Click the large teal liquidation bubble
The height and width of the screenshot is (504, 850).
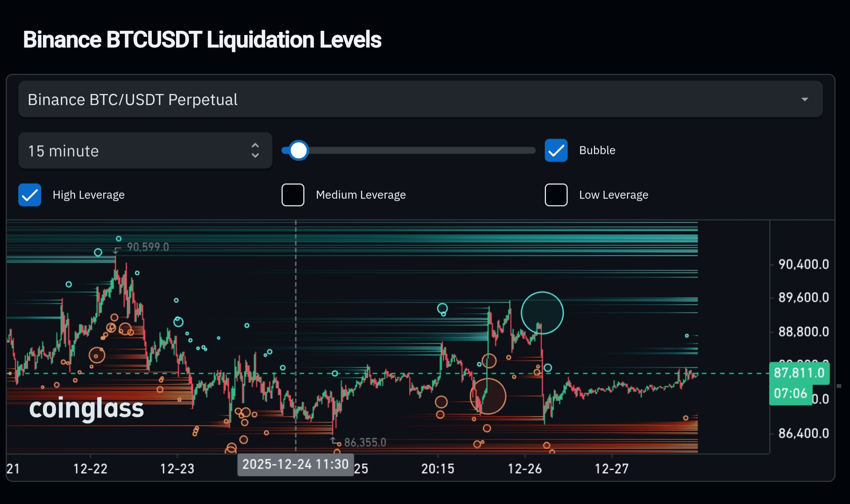[542, 313]
